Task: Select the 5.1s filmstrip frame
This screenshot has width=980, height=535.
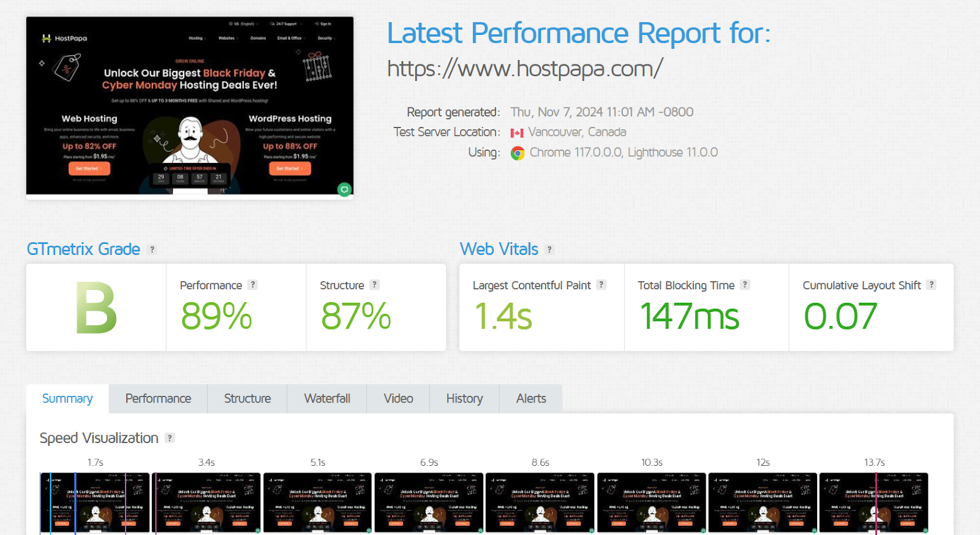Action: [318, 503]
